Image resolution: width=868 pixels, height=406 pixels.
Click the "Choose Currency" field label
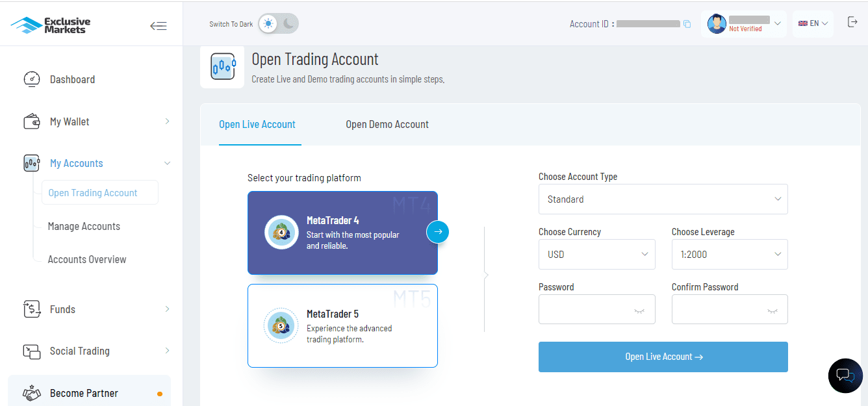point(570,232)
